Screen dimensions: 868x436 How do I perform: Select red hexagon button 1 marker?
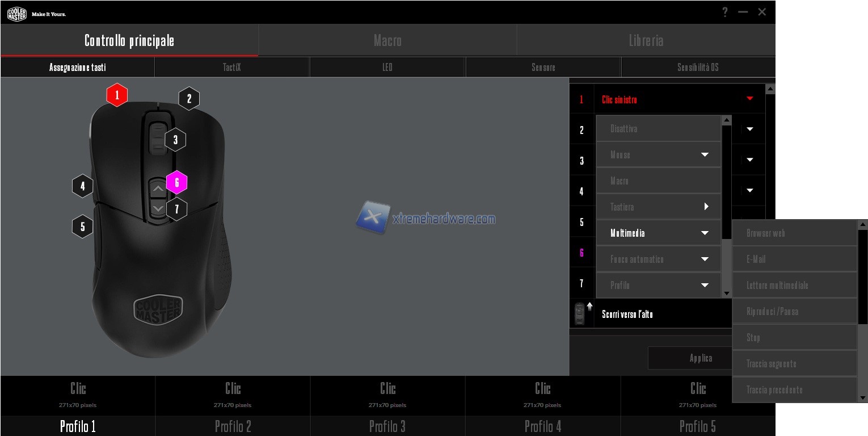tap(117, 95)
